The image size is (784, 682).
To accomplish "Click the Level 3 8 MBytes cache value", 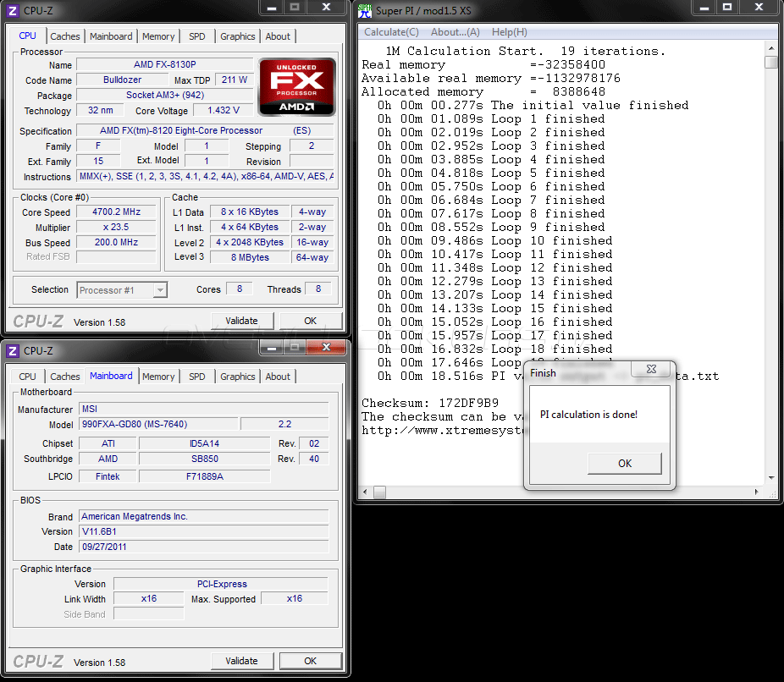I will pyautogui.click(x=250, y=257).
